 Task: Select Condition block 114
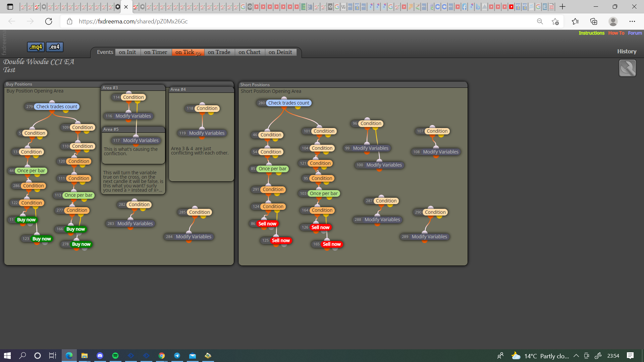[x=129, y=97]
